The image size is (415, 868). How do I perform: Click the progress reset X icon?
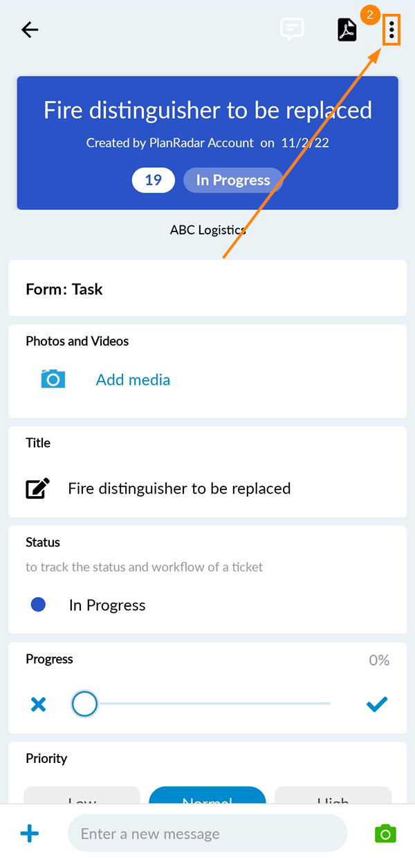point(39,704)
